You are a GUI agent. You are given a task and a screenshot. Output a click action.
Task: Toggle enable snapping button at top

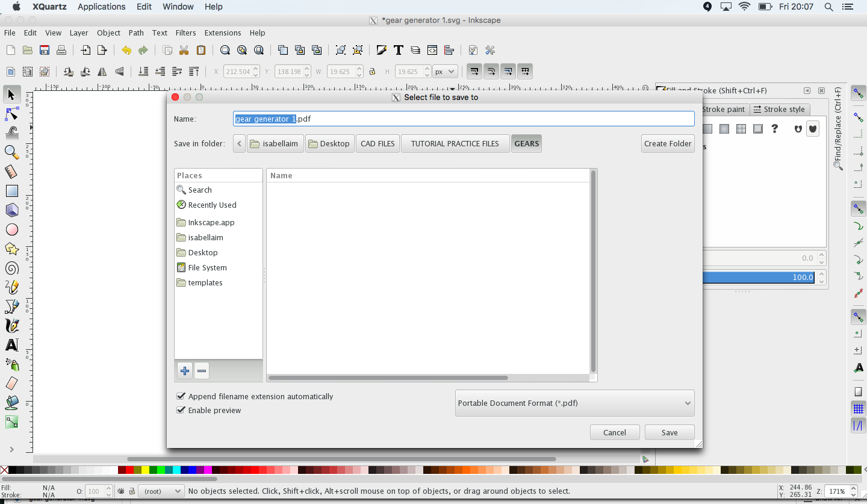tap(859, 93)
